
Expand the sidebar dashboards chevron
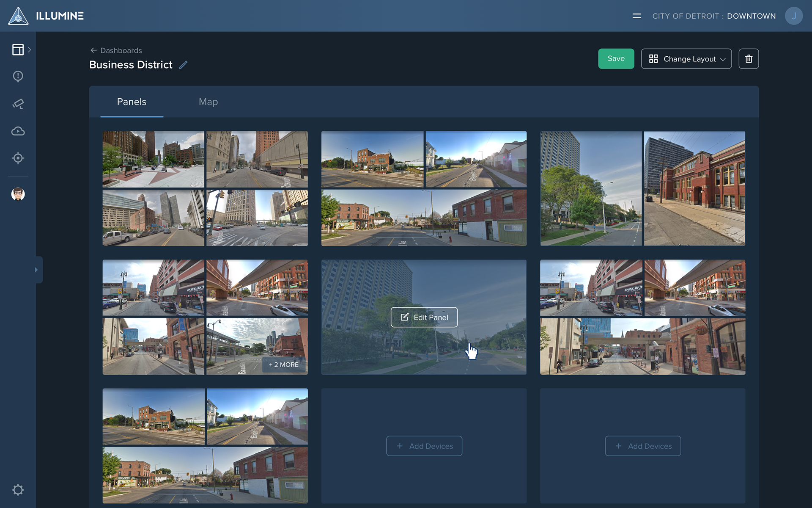pos(30,50)
